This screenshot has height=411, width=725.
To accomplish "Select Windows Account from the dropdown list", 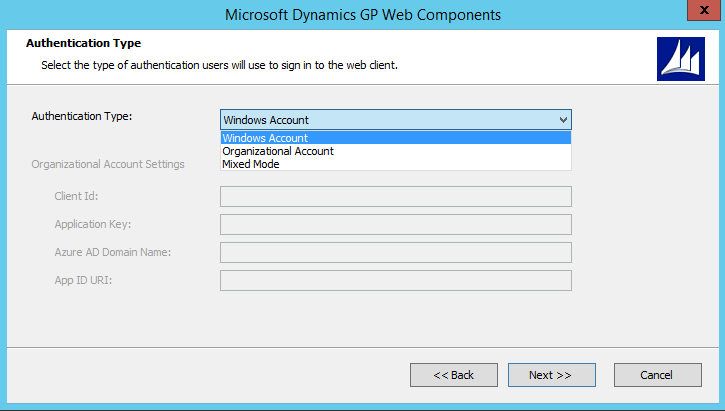I will (396, 138).
